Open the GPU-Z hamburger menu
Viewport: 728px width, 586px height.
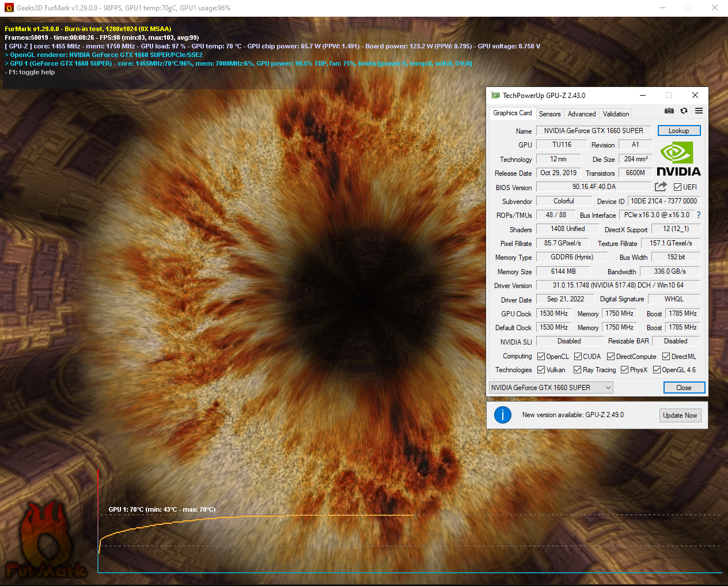tap(699, 111)
